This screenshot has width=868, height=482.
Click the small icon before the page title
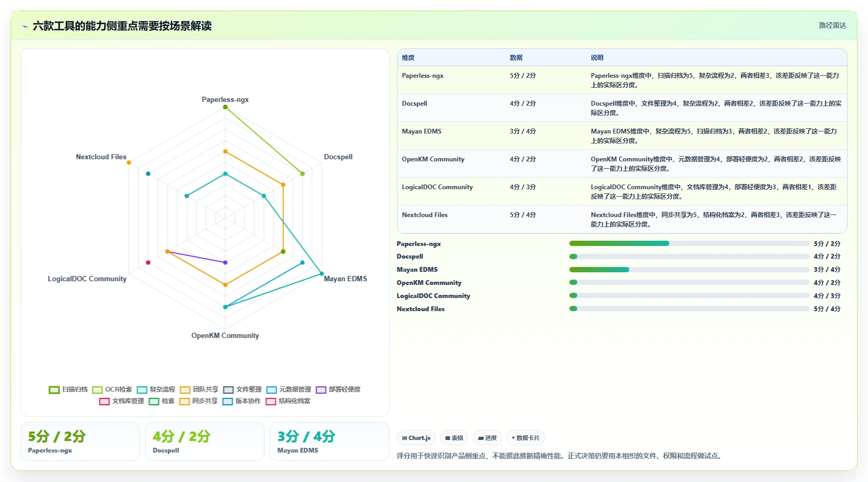25,26
